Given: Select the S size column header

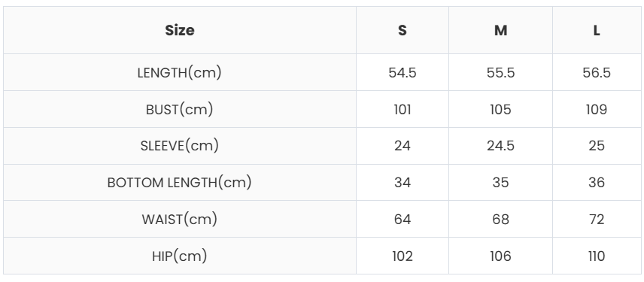Looking at the screenshot, I should point(402,30).
